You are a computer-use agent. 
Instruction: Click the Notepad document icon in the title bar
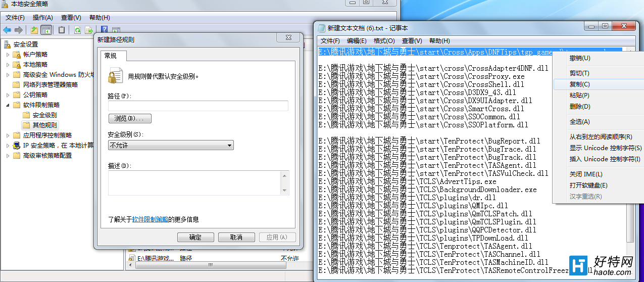coord(322,28)
